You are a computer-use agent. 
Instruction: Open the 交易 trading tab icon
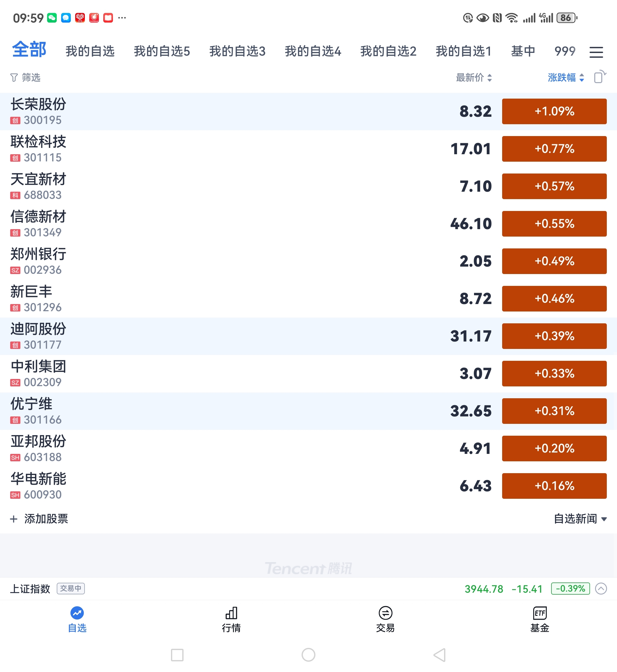pyautogui.click(x=385, y=613)
